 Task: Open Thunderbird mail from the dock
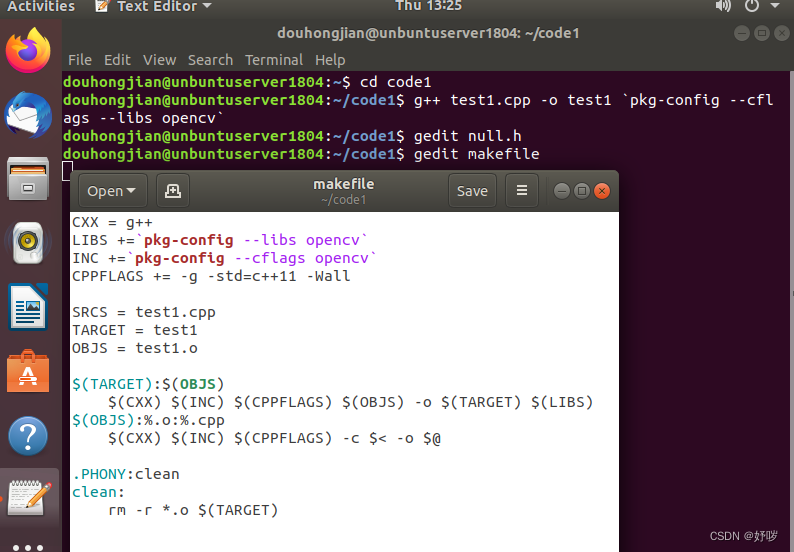point(28,115)
